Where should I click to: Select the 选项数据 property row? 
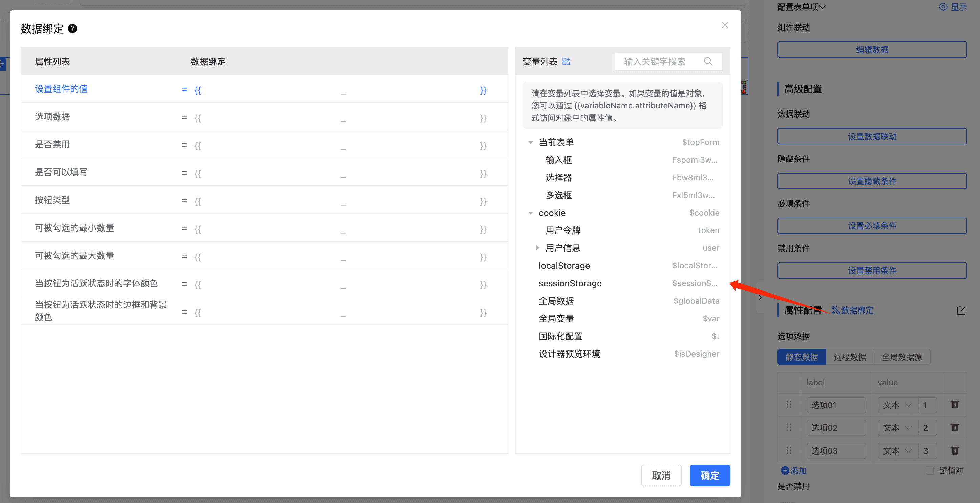pyautogui.click(x=52, y=117)
